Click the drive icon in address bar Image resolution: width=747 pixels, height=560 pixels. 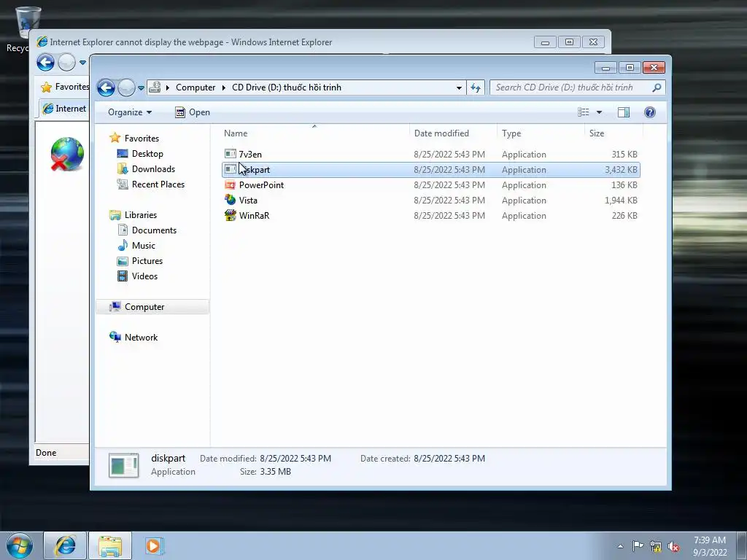coord(155,87)
